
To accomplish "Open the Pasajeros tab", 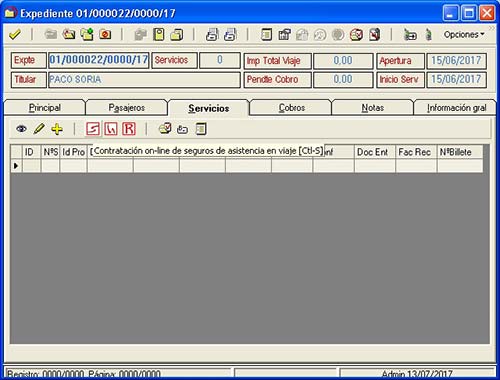I will [127, 108].
